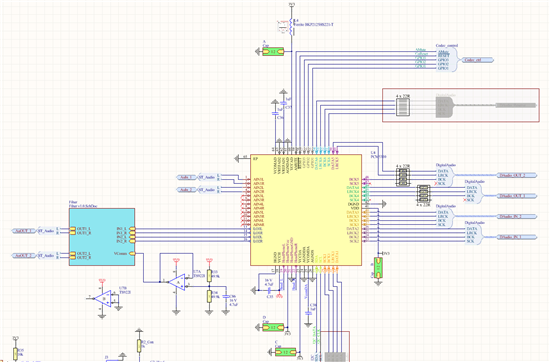550x362 pixels.
Task: Click the Codec_control signal harness connector
Action: [x=447, y=60]
